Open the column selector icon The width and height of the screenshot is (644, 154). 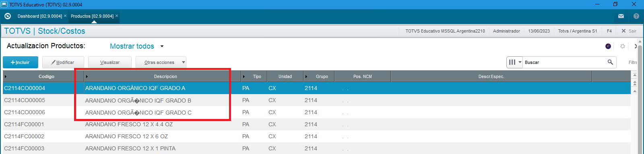(x=512, y=62)
